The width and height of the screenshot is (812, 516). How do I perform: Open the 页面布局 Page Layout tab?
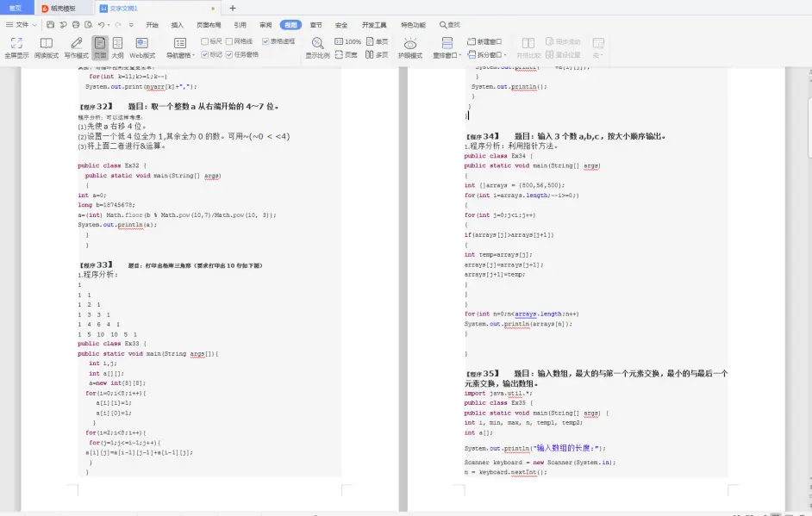(209, 24)
